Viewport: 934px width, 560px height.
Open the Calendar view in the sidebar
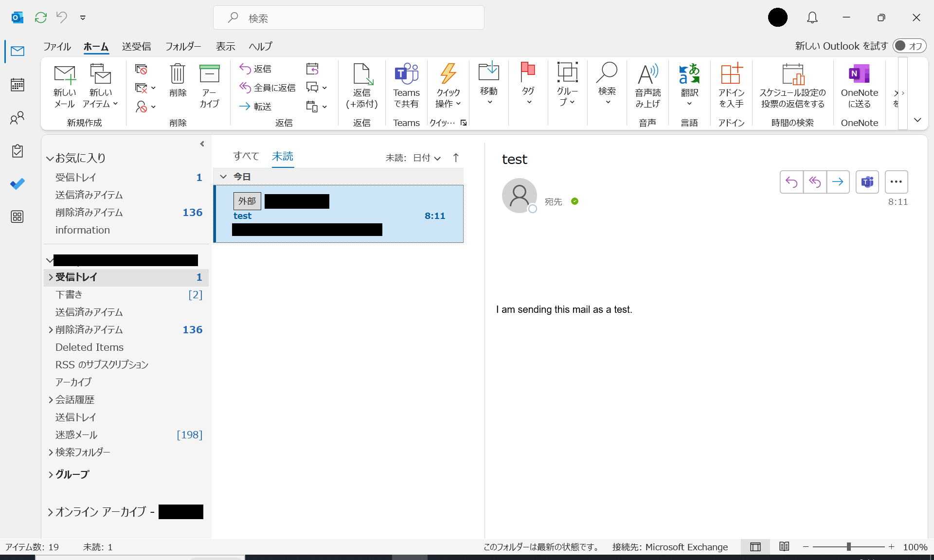(18, 84)
